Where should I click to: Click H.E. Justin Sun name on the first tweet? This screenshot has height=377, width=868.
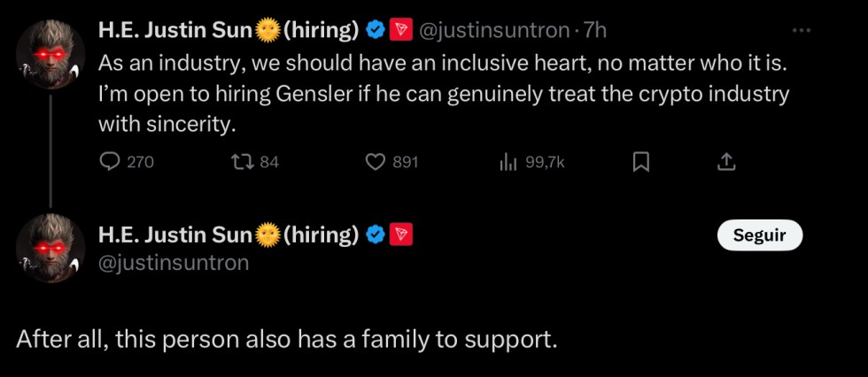(x=175, y=30)
